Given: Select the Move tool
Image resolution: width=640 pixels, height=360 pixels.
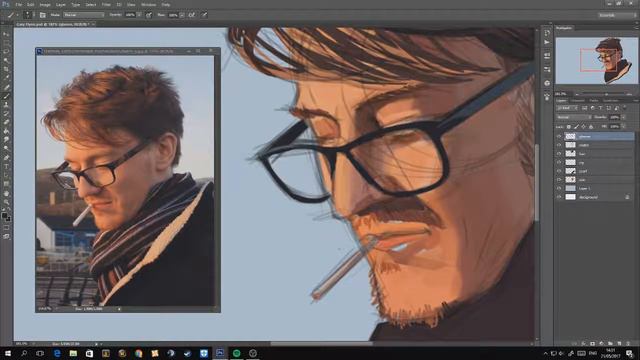Looking at the screenshot, I should pos(6,34).
